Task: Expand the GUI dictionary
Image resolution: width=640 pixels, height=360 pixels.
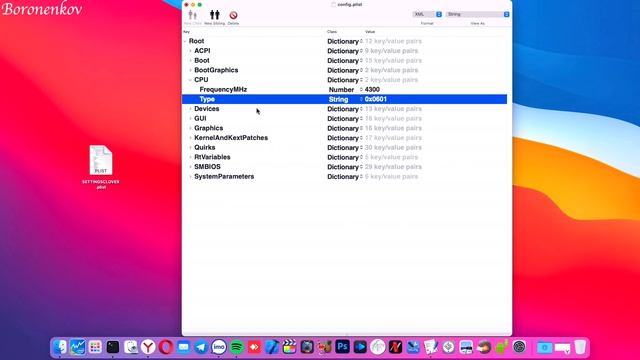Action: tap(190, 118)
